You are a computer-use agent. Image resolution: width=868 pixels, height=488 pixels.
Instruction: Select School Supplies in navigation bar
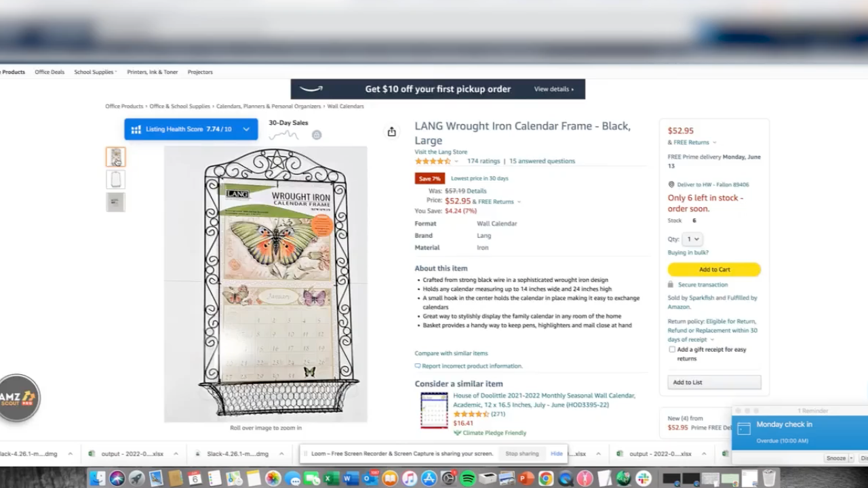pyautogui.click(x=94, y=72)
